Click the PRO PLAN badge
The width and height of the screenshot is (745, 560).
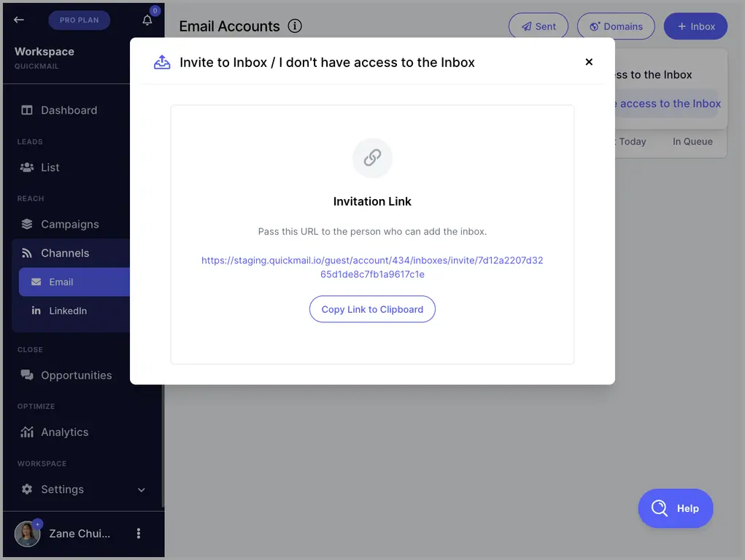80,20
